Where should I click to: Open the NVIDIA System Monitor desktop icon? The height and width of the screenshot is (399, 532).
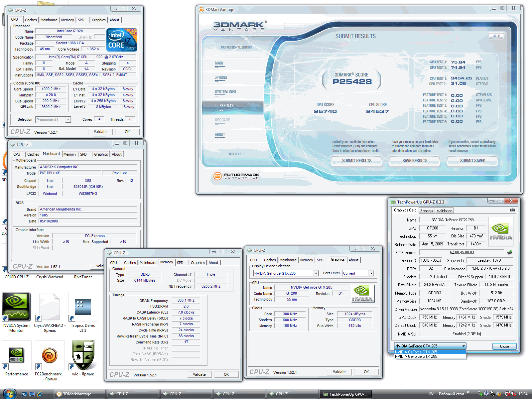click(16, 307)
